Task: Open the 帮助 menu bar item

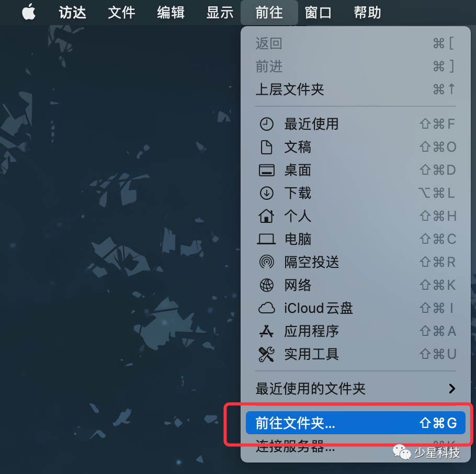Action: pyautogui.click(x=368, y=13)
